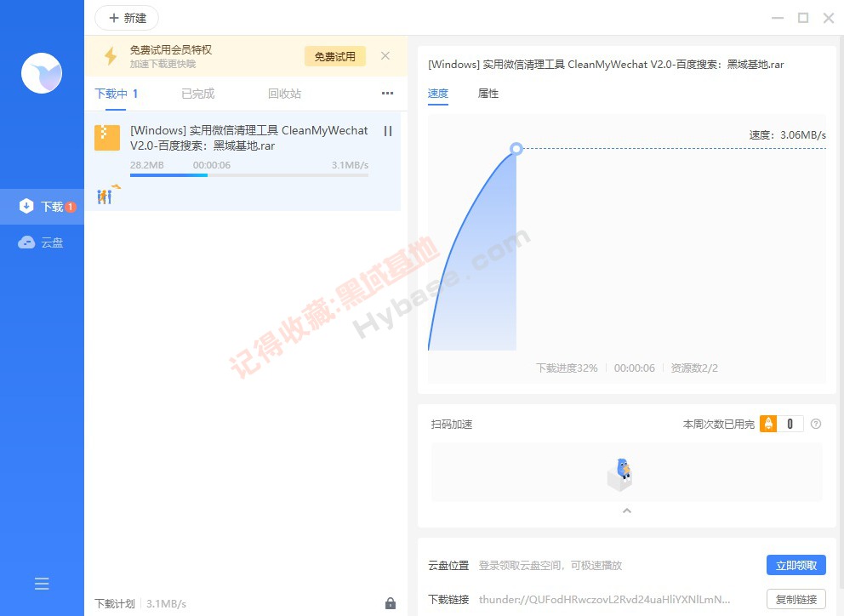Click the cloud icon beside 云盘
The image size is (844, 616).
[x=26, y=242]
